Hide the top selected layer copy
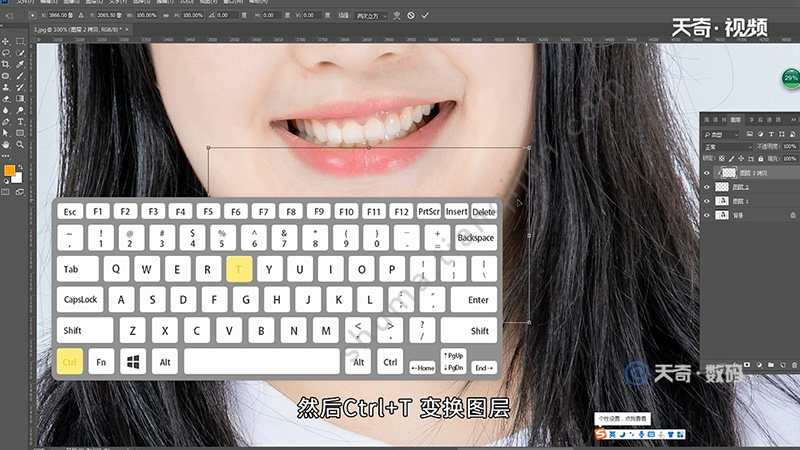 pyautogui.click(x=707, y=173)
